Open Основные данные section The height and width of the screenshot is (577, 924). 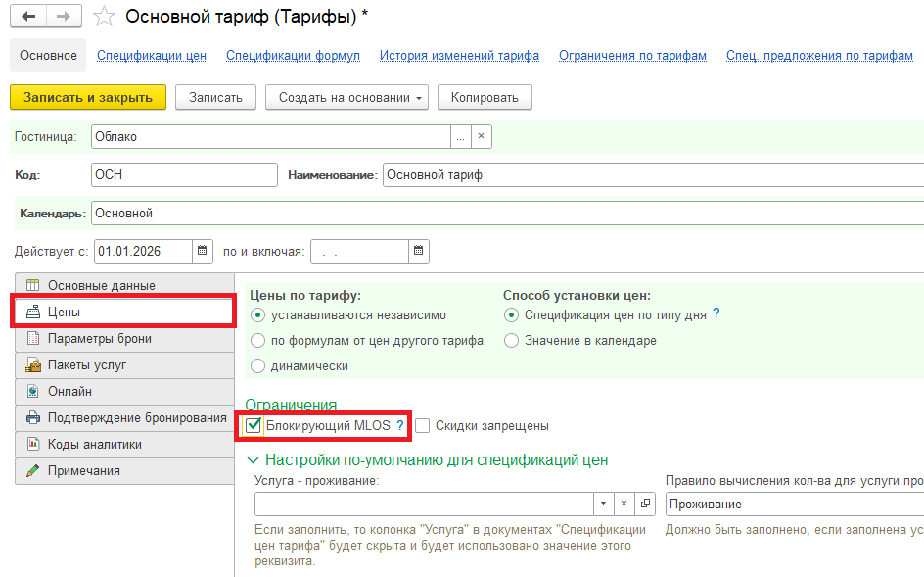click(x=125, y=285)
